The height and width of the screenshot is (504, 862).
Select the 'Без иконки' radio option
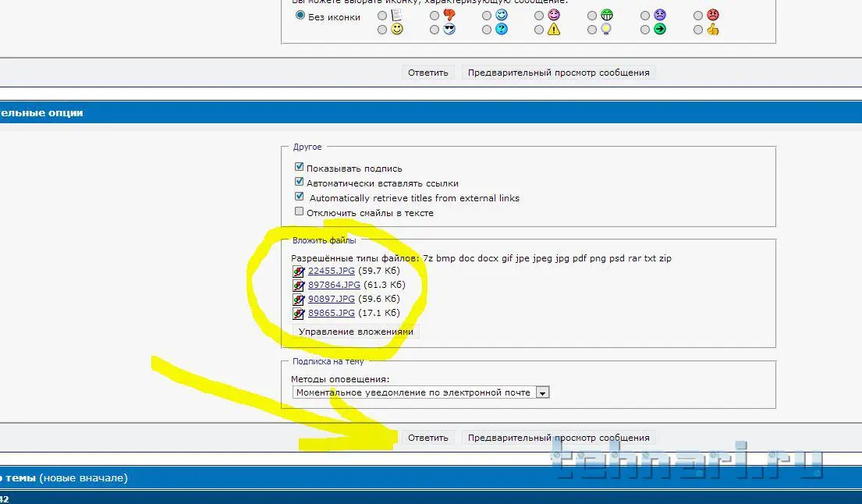[x=300, y=16]
